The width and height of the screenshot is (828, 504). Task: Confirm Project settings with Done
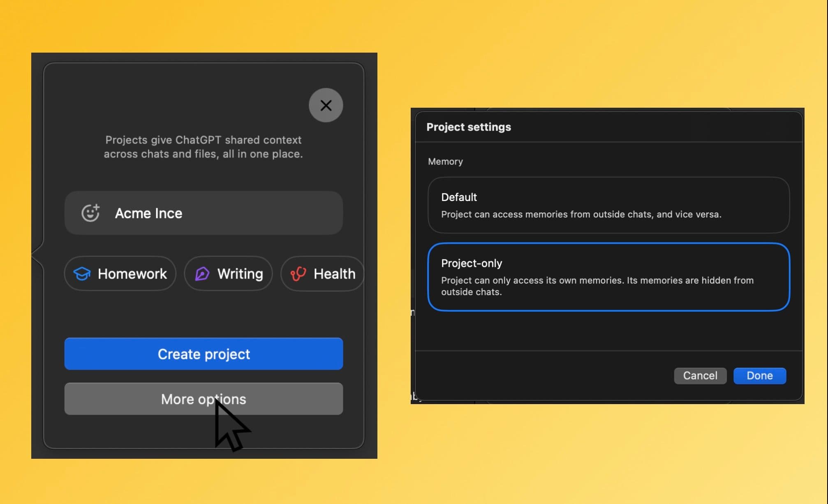tap(760, 376)
